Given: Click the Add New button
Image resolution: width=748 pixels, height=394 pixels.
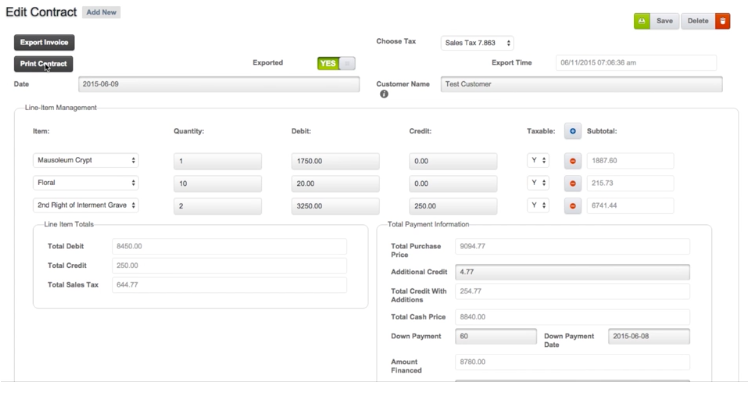Looking at the screenshot, I should pos(101,12).
